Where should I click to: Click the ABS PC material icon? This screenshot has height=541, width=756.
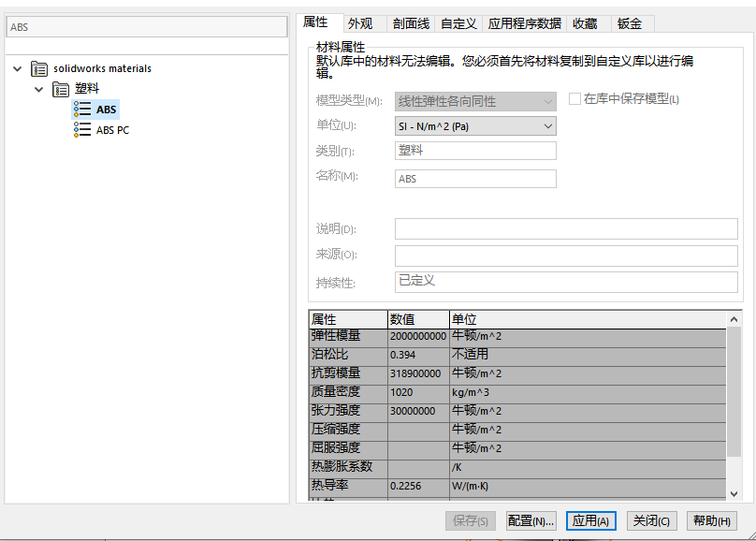tap(82, 130)
